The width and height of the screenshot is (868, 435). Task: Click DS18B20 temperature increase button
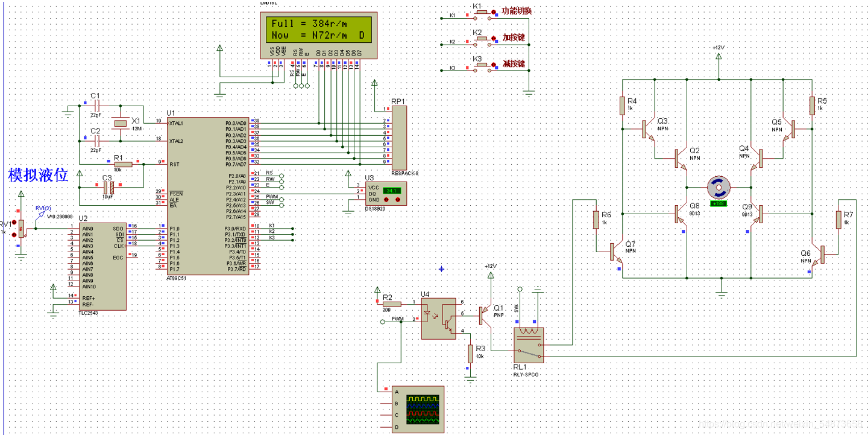click(398, 198)
